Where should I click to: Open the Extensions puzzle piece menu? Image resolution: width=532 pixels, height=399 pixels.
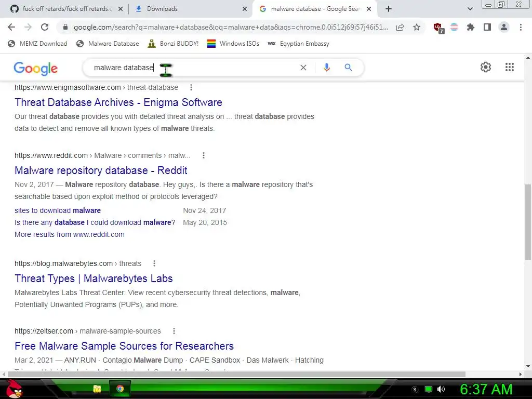(x=470, y=27)
